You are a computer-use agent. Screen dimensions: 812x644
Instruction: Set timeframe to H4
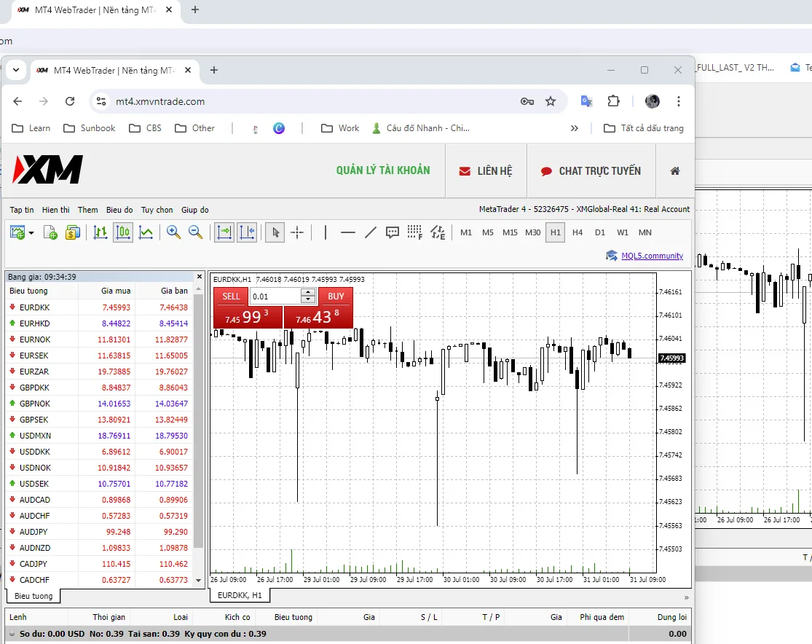[x=578, y=232]
